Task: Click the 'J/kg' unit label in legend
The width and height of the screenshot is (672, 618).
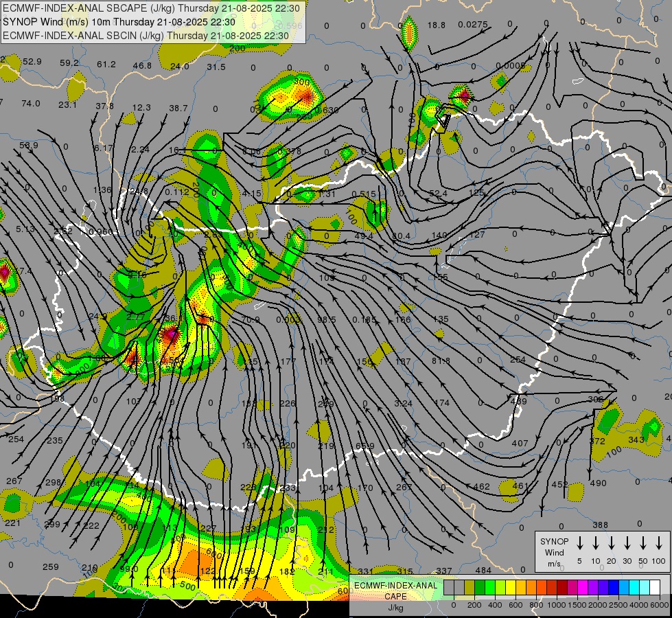Action: [395, 608]
